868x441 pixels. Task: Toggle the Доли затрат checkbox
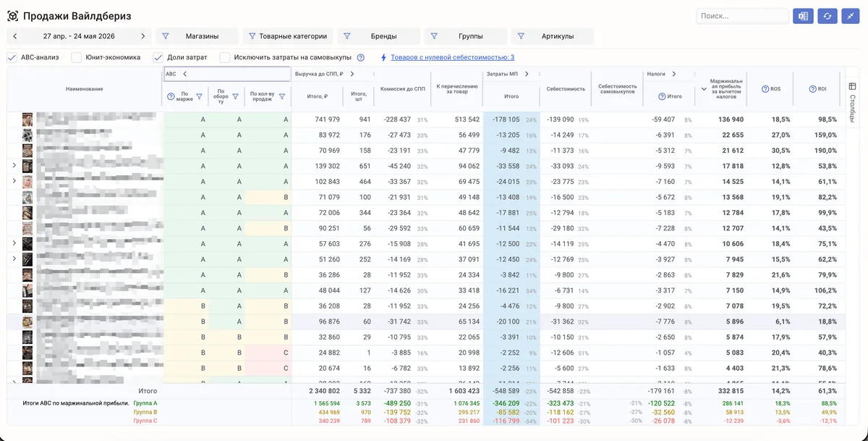[158, 57]
